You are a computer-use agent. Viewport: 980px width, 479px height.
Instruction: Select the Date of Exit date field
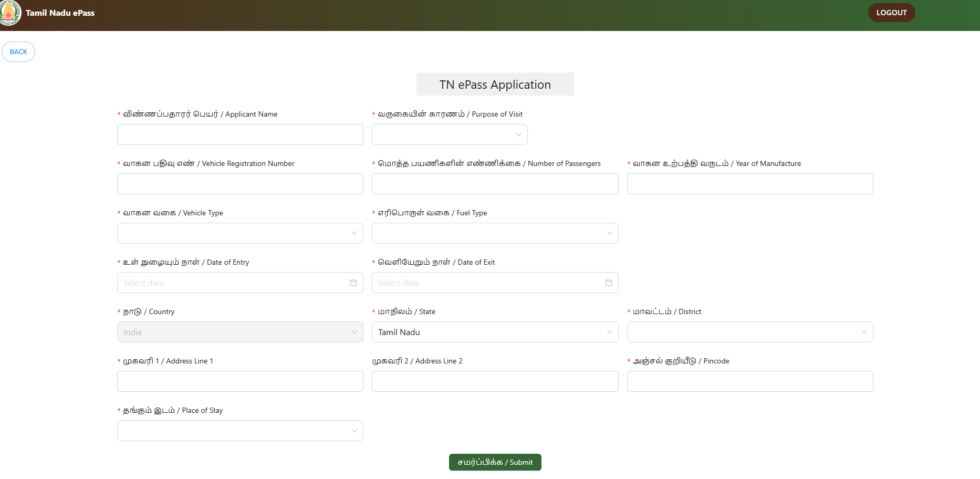[x=495, y=283]
